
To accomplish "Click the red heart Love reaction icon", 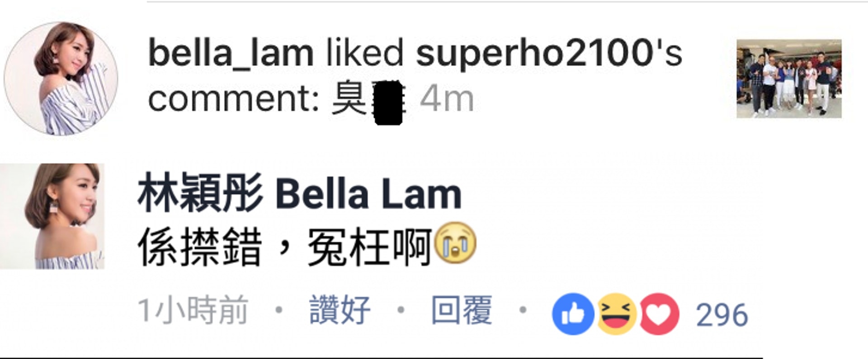I will pyautogui.click(x=659, y=314).
